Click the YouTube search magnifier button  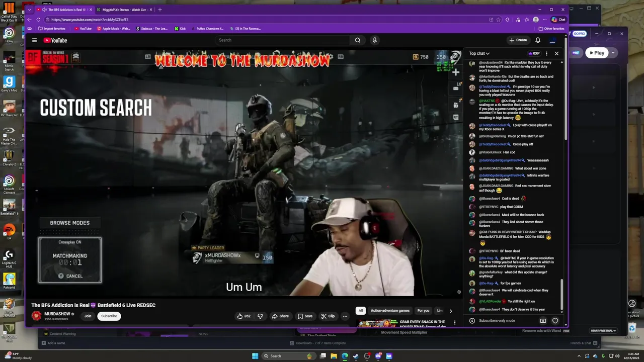click(358, 40)
